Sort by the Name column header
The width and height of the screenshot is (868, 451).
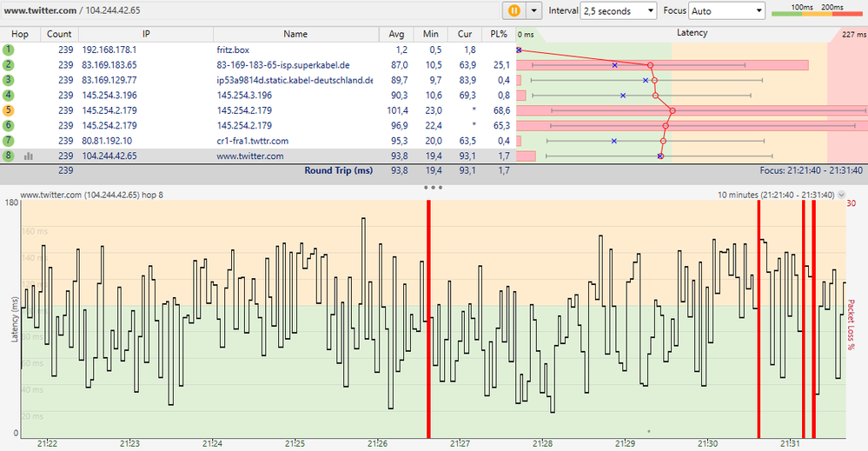click(x=295, y=34)
